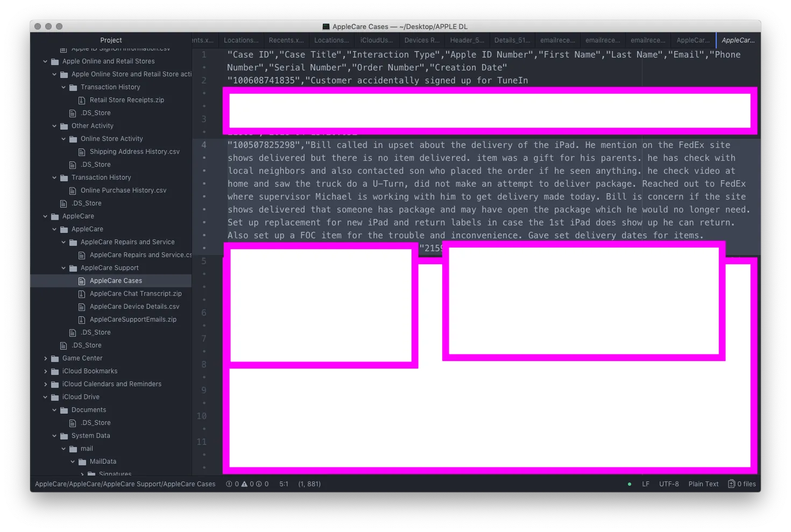
Task: Click the folder icon next to MailData
Action: pyautogui.click(x=82, y=462)
